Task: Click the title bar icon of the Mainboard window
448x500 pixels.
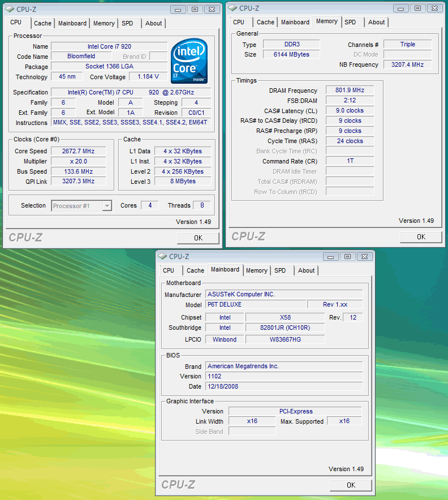Action: coord(162,256)
